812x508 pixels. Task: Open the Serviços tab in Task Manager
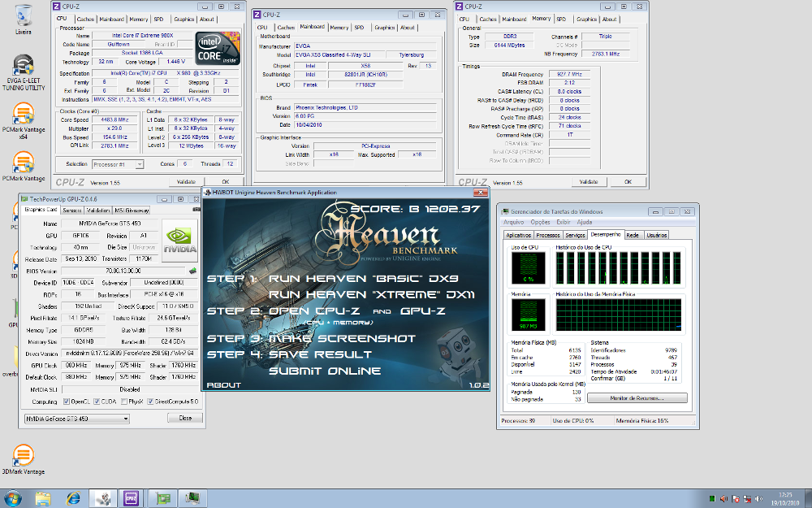point(575,236)
